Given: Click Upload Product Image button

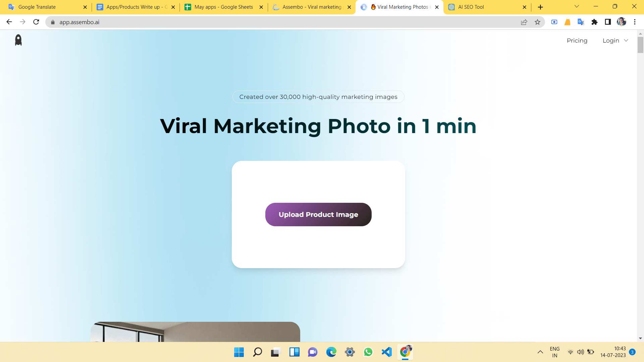Looking at the screenshot, I should (x=318, y=215).
